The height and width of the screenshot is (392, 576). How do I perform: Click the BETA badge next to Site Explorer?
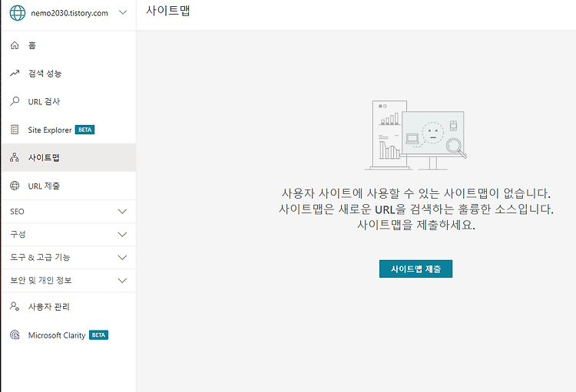point(84,130)
